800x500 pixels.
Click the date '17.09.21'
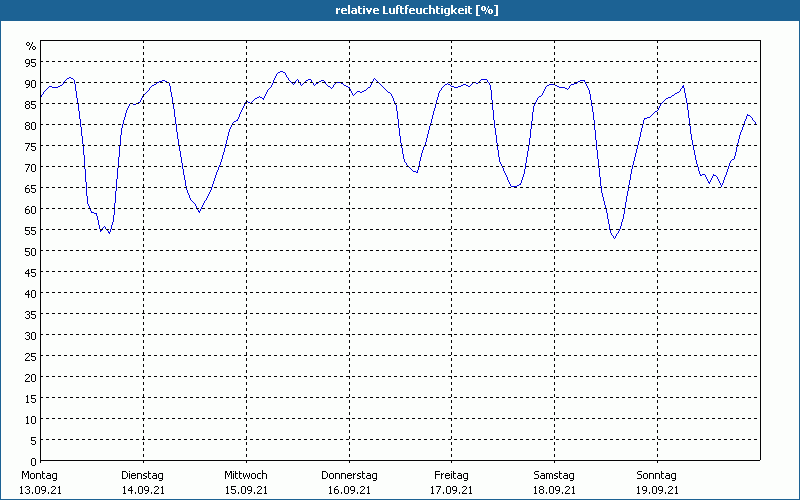(x=452, y=490)
